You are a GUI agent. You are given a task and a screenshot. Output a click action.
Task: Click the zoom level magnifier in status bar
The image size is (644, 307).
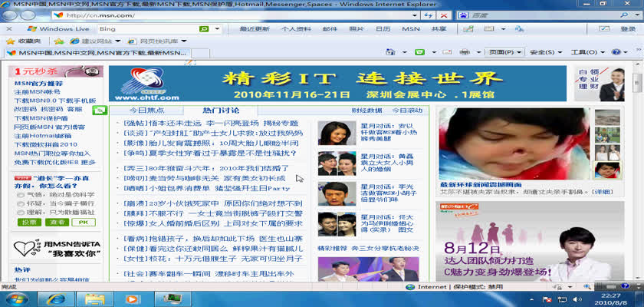click(587, 286)
